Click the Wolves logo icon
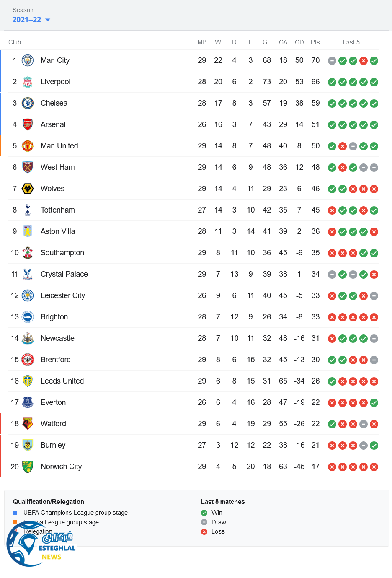Image resolution: width=392 pixels, height=578 pixels. [28, 189]
